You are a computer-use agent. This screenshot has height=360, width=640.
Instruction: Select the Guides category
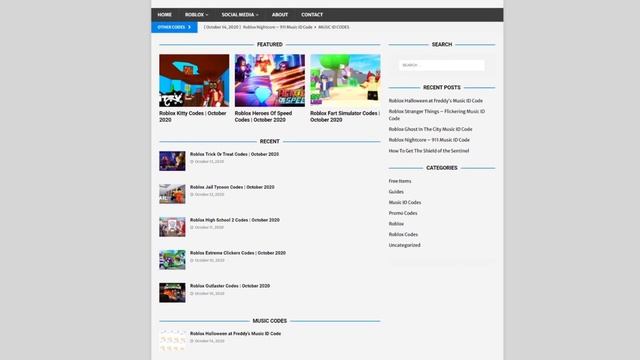(396, 191)
